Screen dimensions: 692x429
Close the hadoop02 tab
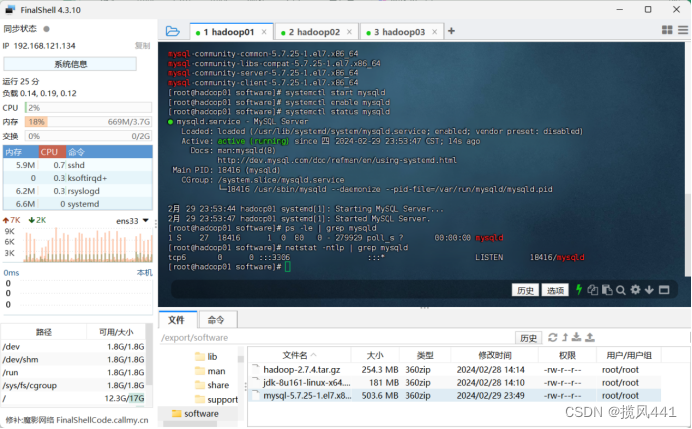pyautogui.click(x=349, y=32)
